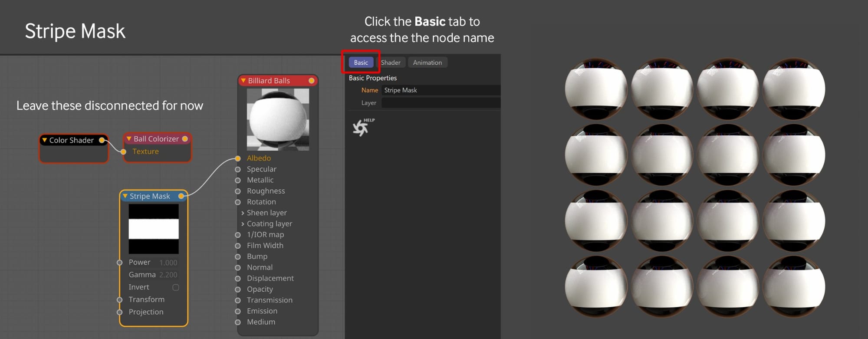Toggle the Invert checkbox on Stripe Mask
Viewport: 868px width, 339px height.
(176, 287)
